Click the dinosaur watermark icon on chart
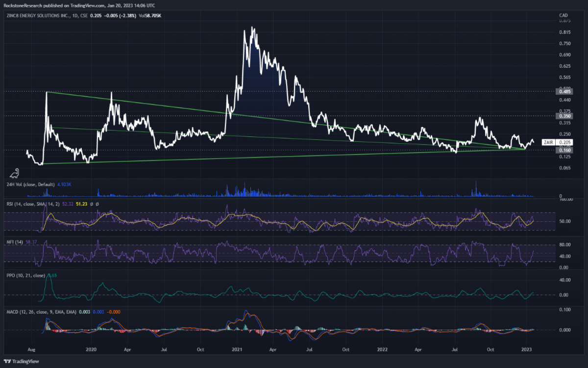The width and height of the screenshot is (588, 368). coord(15,173)
